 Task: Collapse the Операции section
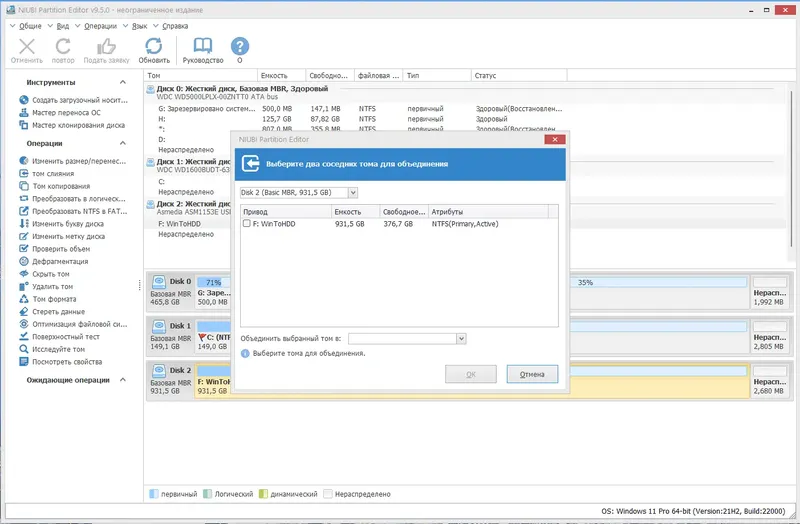click(123, 143)
